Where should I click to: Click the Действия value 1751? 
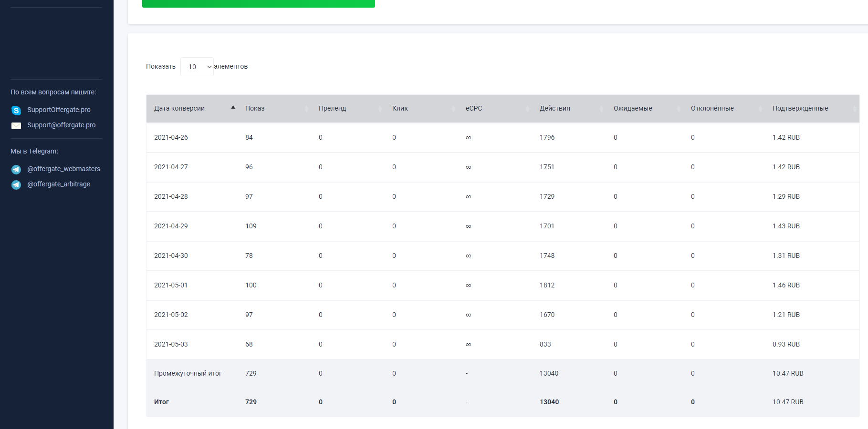coord(547,167)
